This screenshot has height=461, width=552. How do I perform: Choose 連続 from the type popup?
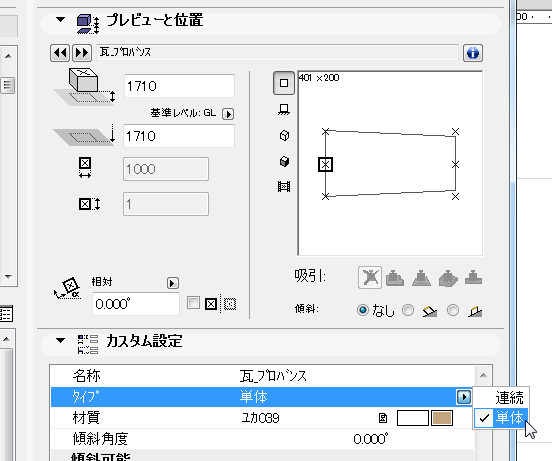click(x=509, y=398)
